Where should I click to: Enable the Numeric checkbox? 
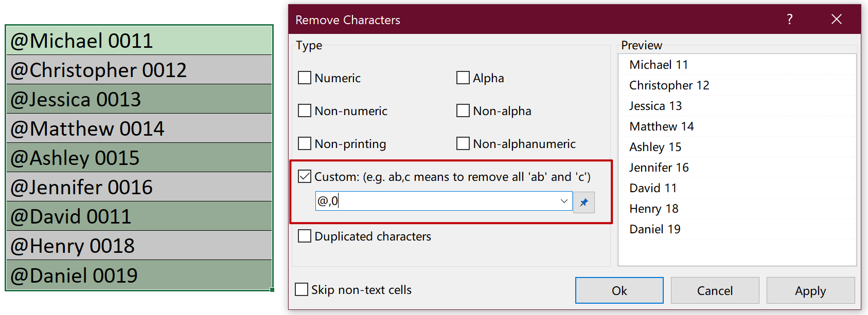[304, 78]
